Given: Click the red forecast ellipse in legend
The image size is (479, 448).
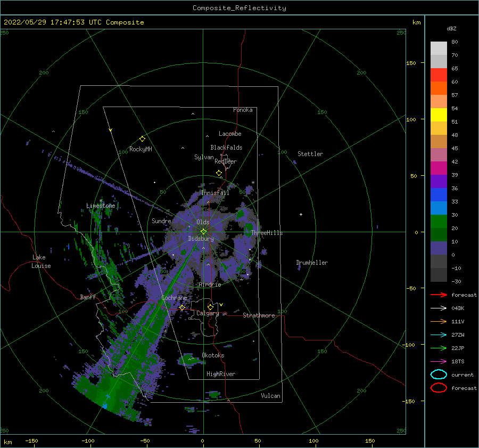Looking at the screenshot, I should (x=439, y=388).
